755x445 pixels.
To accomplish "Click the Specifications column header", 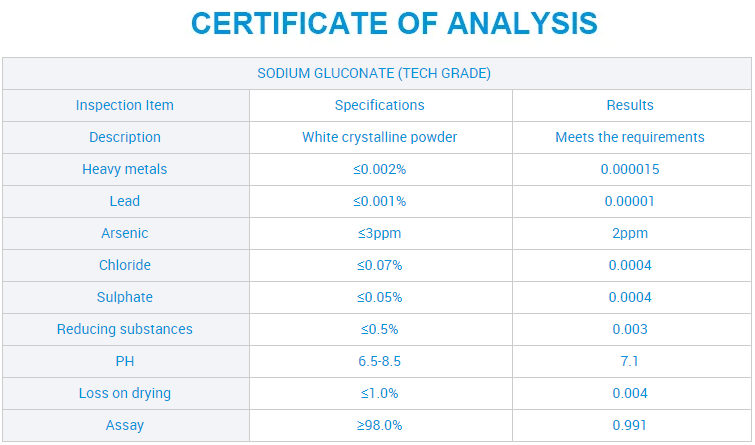I will point(379,105).
